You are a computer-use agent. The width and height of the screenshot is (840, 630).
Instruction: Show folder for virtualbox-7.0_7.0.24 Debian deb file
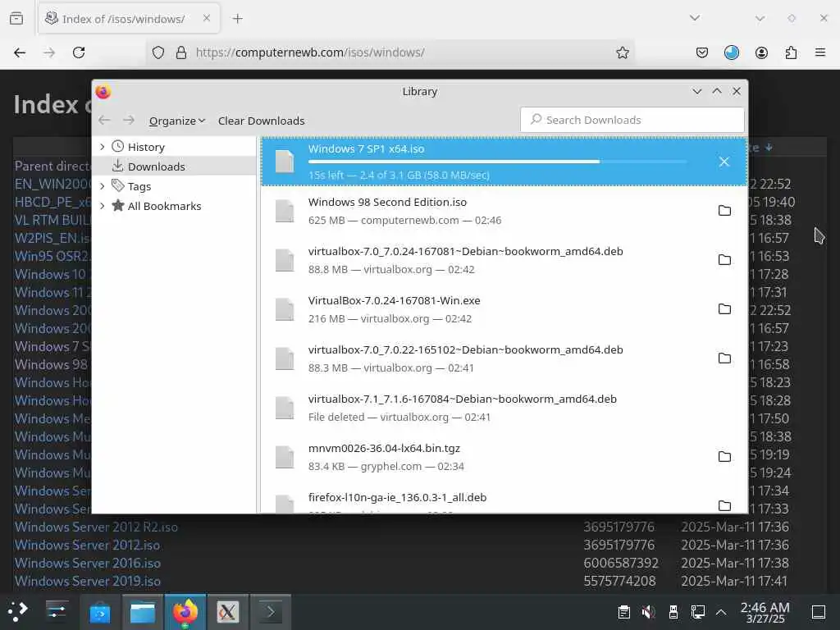(x=724, y=260)
